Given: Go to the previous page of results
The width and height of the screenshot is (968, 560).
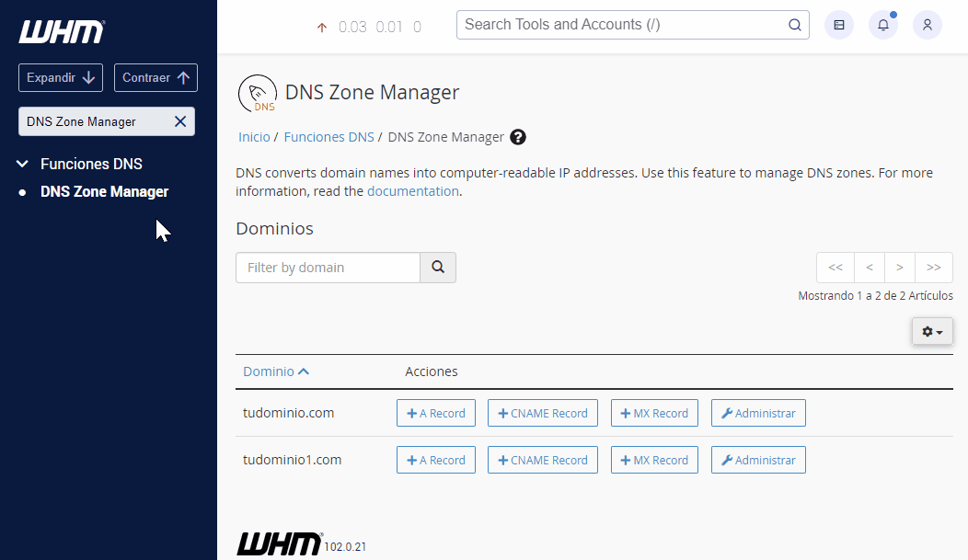Looking at the screenshot, I should [x=870, y=267].
